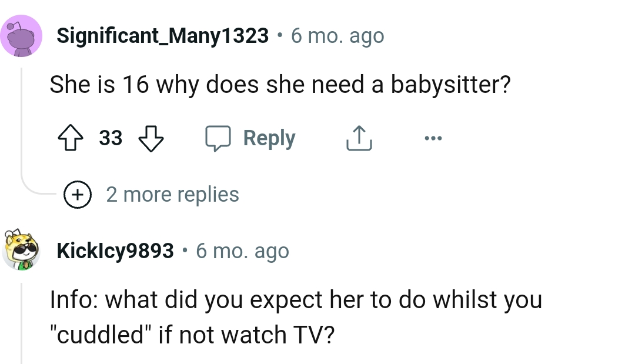The height and width of the screenshot is (364, 635).
Task: Open Significant_Many1323's profile
Action: tap(162, 35)
